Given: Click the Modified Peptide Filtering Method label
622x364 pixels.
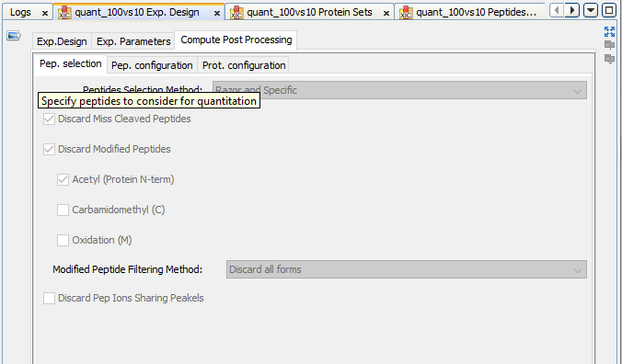Looking at the screenshot, I should (x=127, y=269).
